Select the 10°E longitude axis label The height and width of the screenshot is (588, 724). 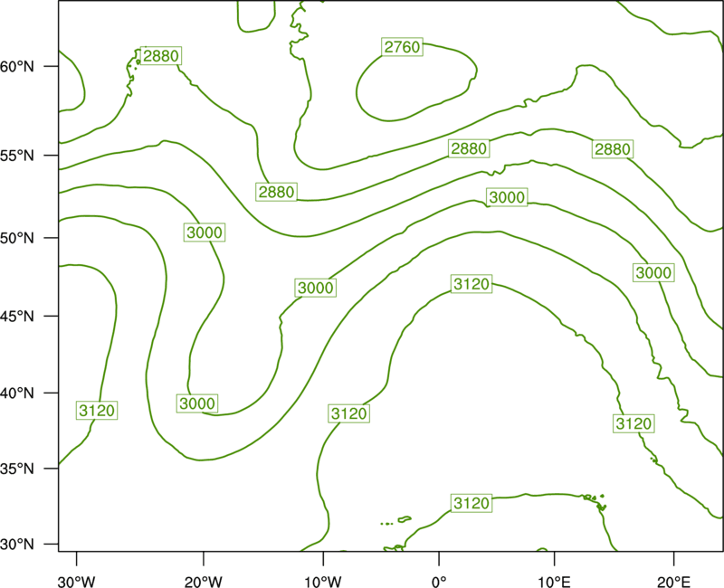[554, 582]
